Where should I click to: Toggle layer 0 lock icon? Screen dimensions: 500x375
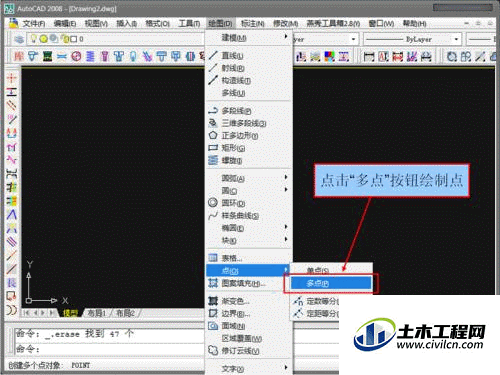[x=65, y=39]
